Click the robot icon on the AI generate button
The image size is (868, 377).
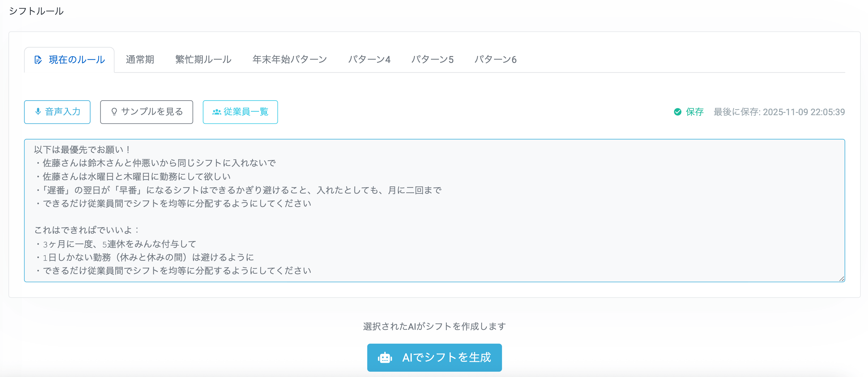(x=385, y=358)
